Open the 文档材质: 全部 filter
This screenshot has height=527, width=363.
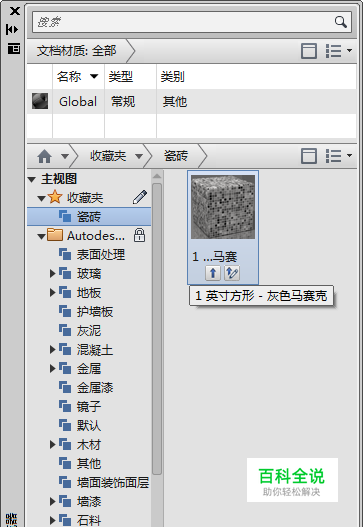[77, 51]
